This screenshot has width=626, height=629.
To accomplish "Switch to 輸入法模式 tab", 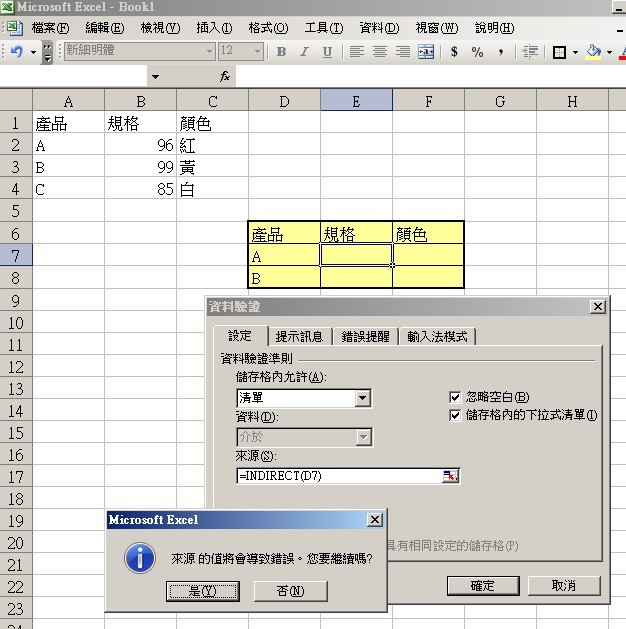I will [x=437, y=337].
